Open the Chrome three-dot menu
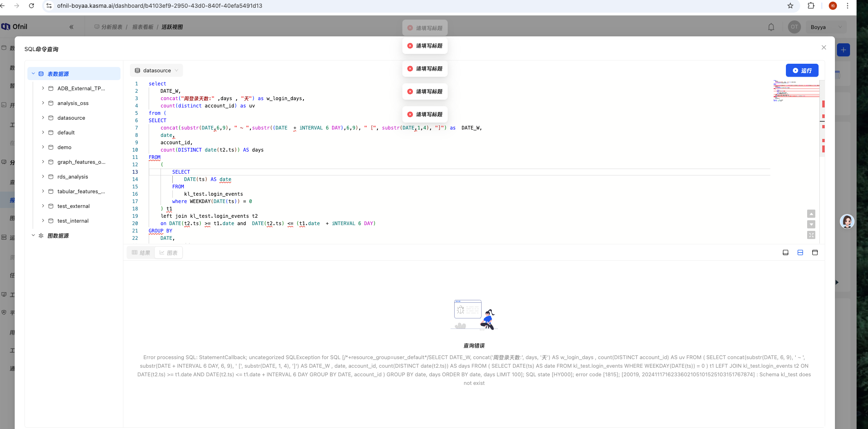This screenshot has width=868, height=429. coord(848,6)
